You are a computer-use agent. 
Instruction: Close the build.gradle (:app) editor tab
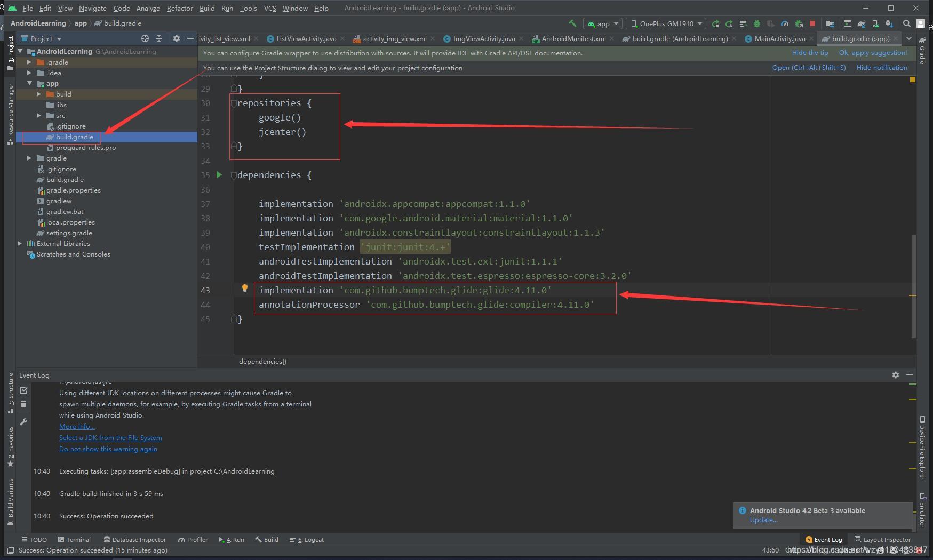[x=896, y=38]
